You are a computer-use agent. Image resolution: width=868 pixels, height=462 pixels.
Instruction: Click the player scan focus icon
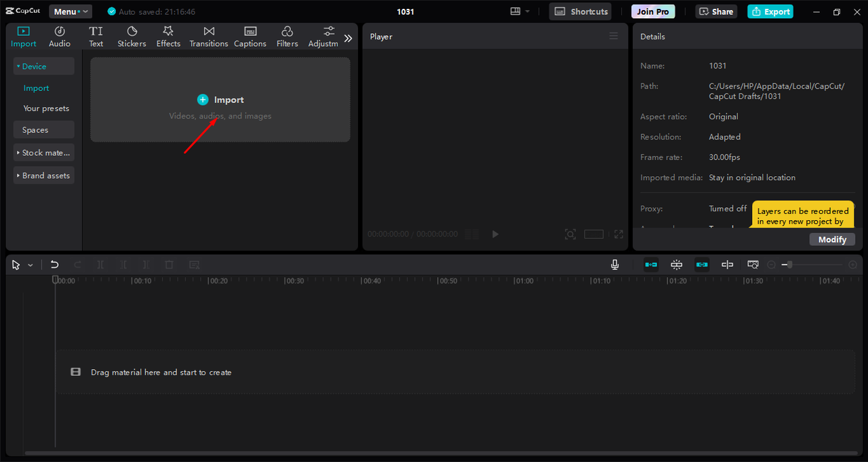(571, 234)
